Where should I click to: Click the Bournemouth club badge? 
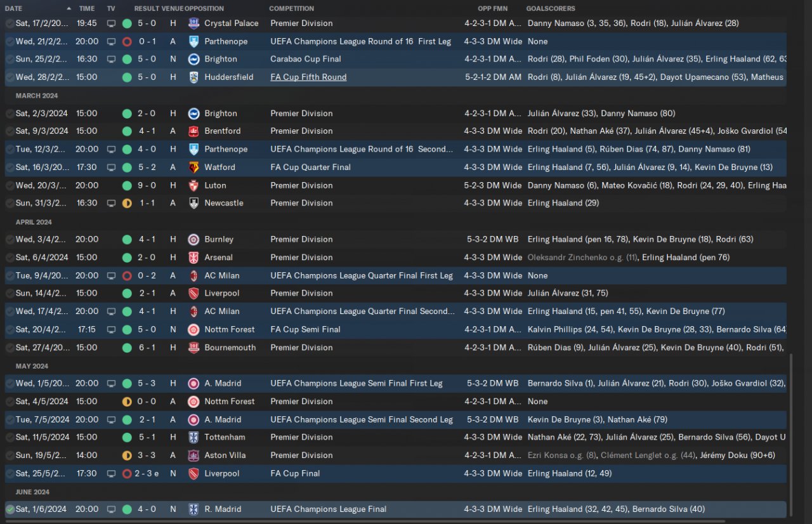click(194, 348)
